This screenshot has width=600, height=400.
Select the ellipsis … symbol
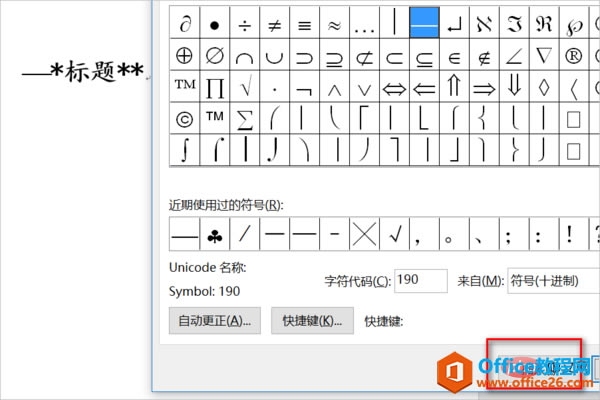click(x=364, y=22)
